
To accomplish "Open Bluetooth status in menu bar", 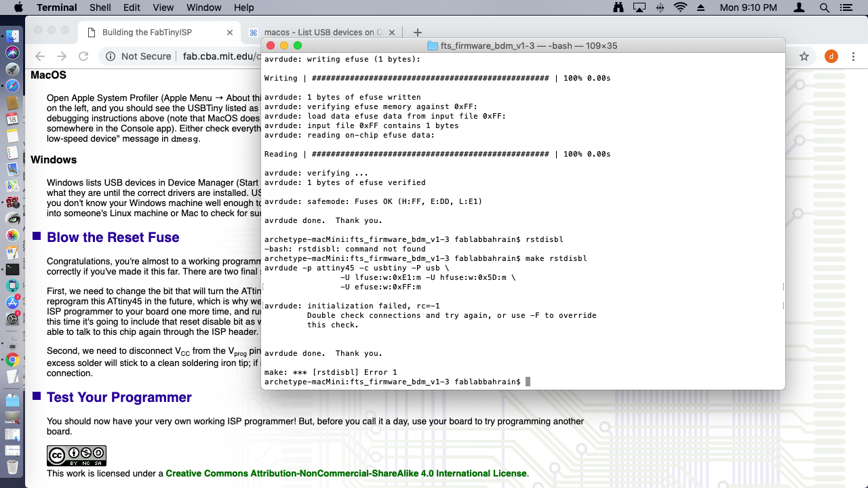I will [x=660, y=7].
